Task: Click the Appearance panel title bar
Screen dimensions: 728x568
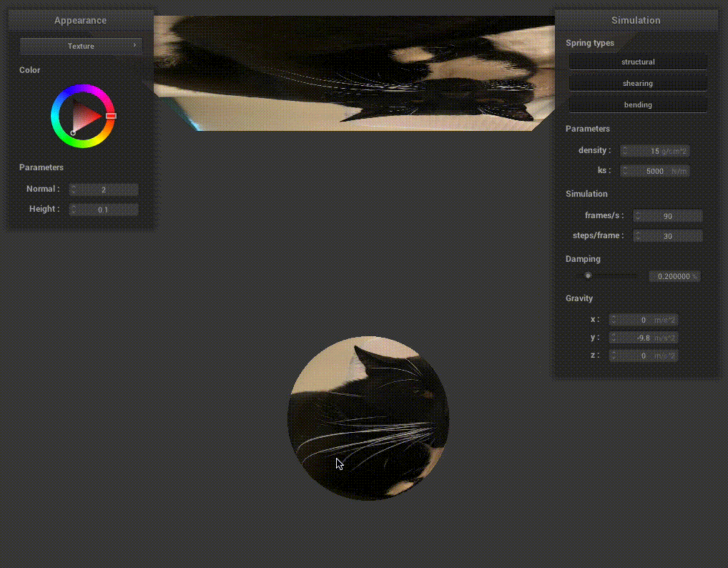Action: click(x=81, y=20)
